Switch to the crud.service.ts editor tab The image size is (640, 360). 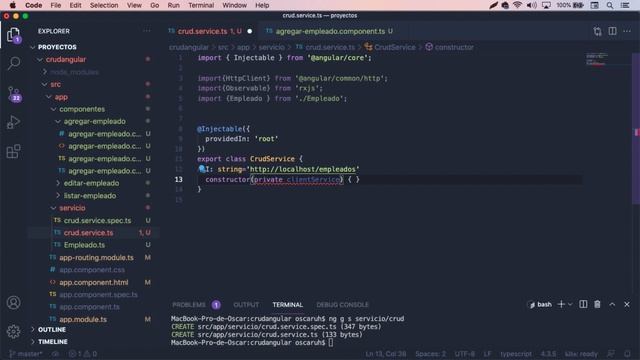click(x=210, y=31)
